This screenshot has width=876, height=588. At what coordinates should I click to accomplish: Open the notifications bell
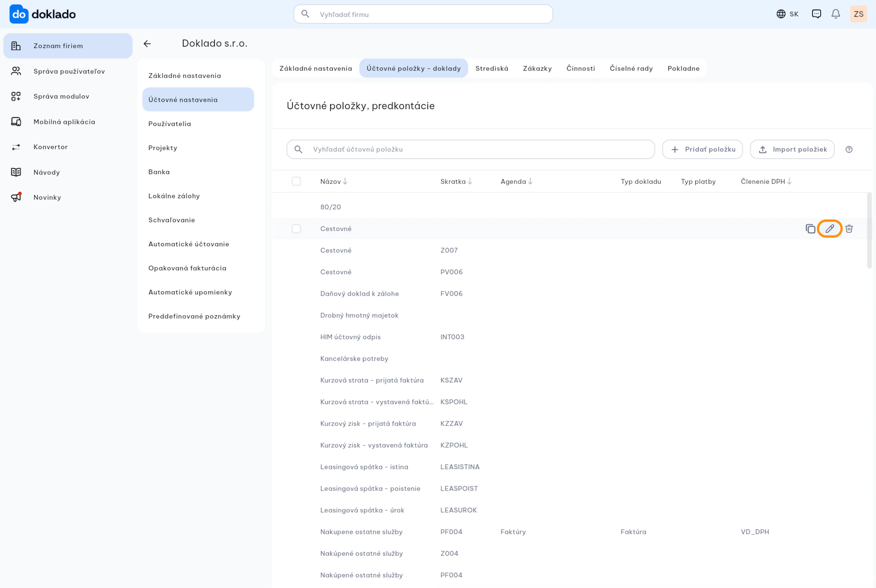(x=836, y=14)
